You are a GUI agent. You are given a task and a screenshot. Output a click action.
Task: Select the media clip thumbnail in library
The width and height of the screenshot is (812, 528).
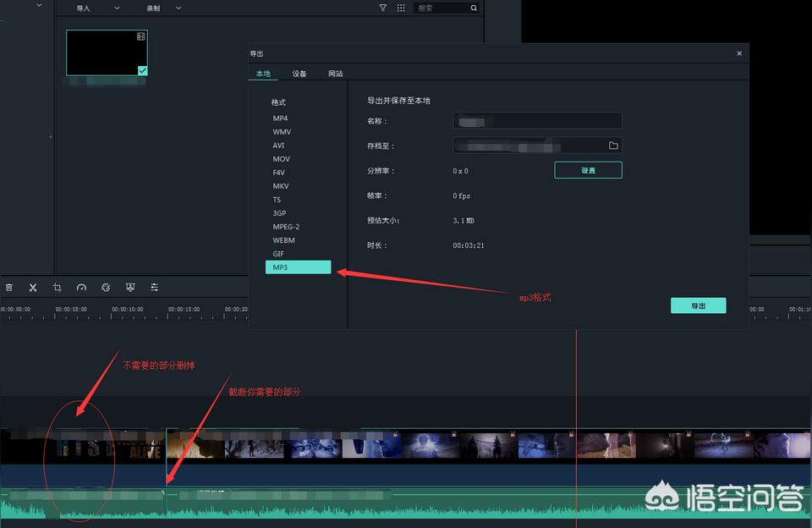107,52
